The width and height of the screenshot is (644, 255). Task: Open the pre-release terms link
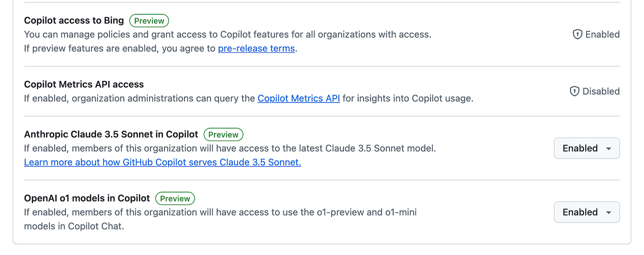click(x=256, y=48)
